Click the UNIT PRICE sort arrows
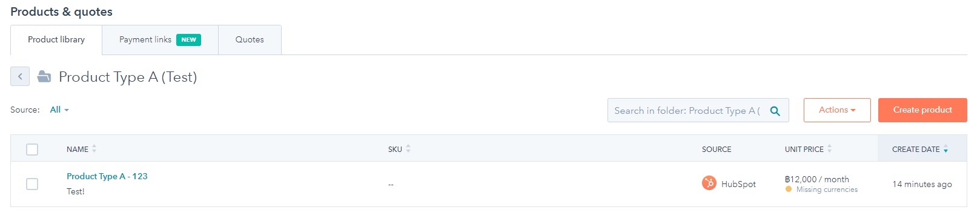The height and width of the screenshot is (224, 980). [x=829, y=149]
